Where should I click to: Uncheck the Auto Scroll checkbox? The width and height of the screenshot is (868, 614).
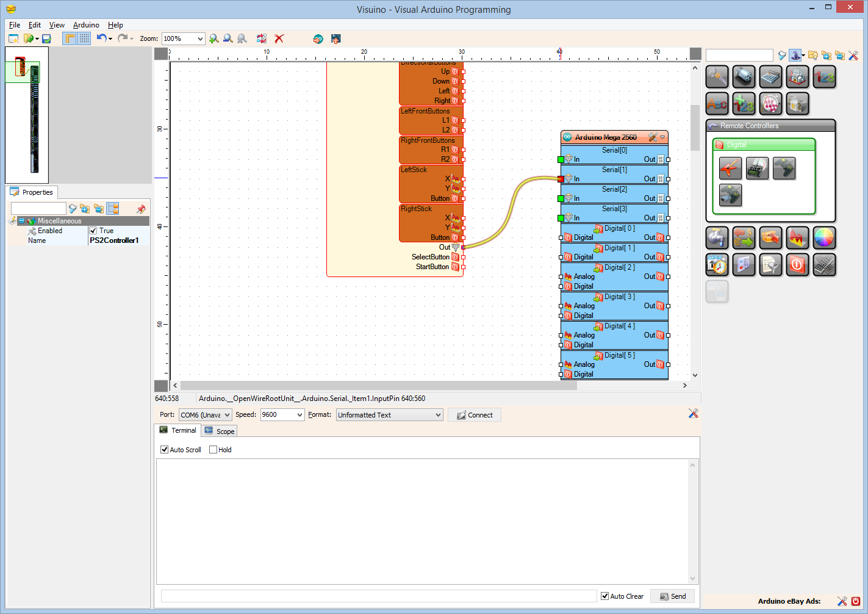[x=164, y=450]
